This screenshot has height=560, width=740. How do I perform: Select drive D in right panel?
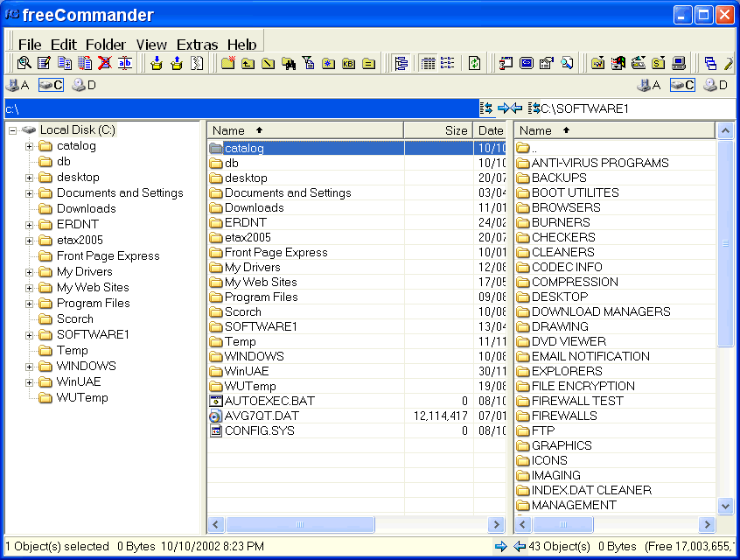point(716,86)
